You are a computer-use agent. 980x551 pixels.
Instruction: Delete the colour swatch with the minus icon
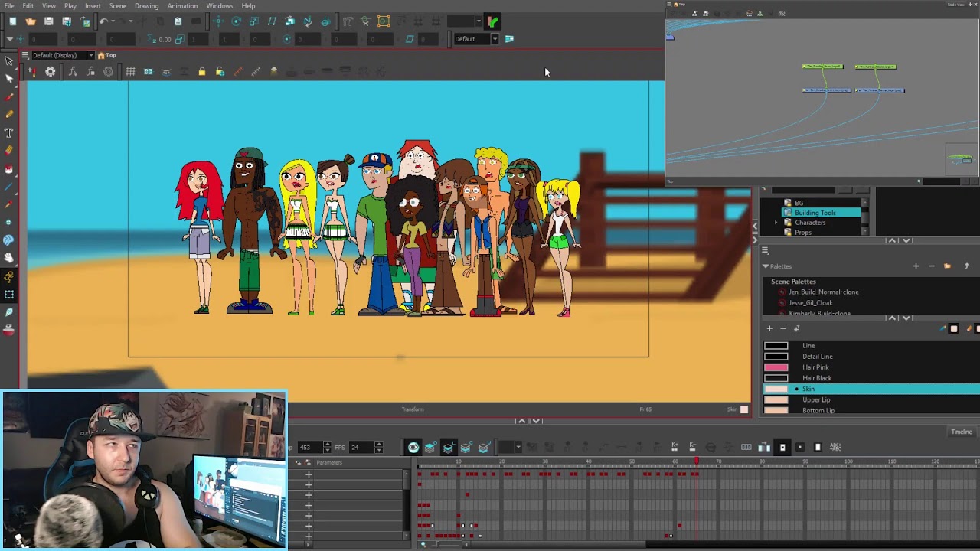pyautogui.click(x=782, y=328)
